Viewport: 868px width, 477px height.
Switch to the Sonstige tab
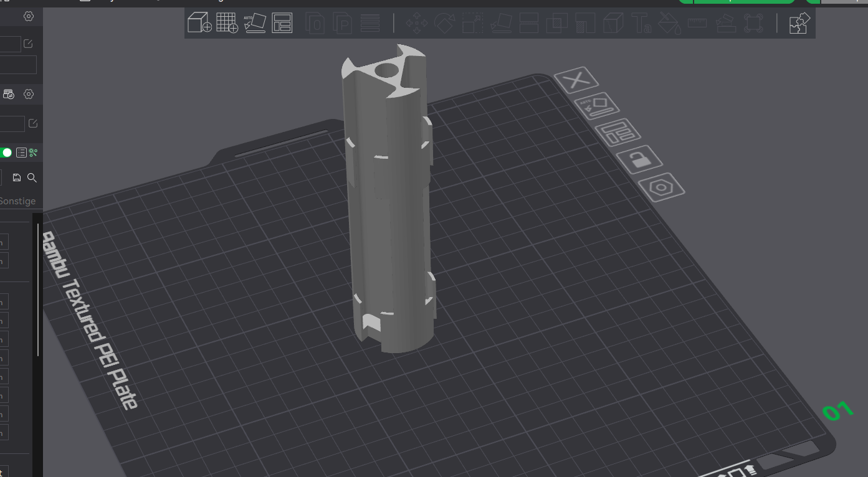tap(17, 201)
